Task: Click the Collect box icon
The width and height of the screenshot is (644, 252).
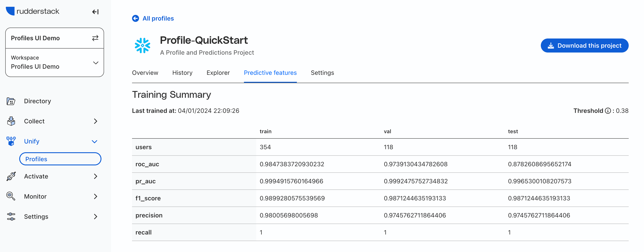Action: [x=11, y=121]
